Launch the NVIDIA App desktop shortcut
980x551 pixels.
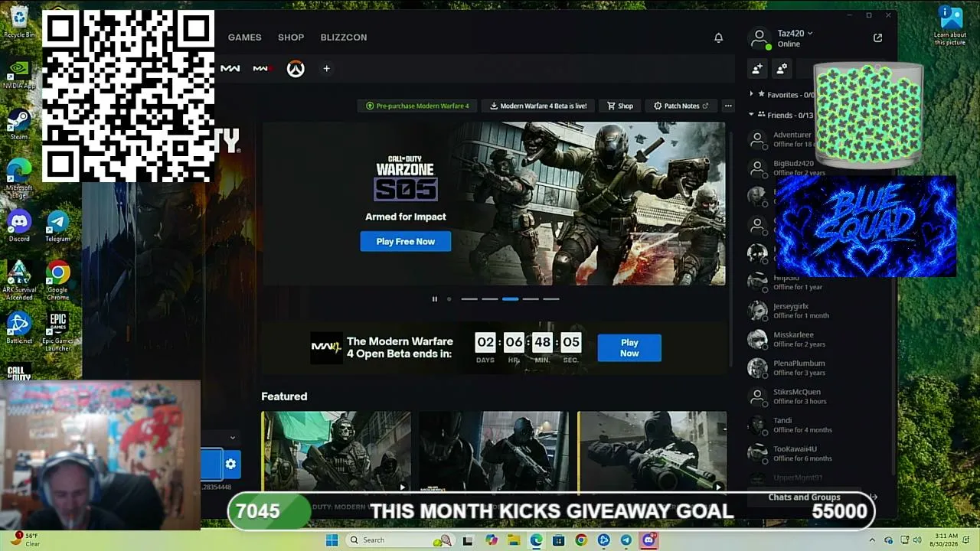click(x=19, y=73)
